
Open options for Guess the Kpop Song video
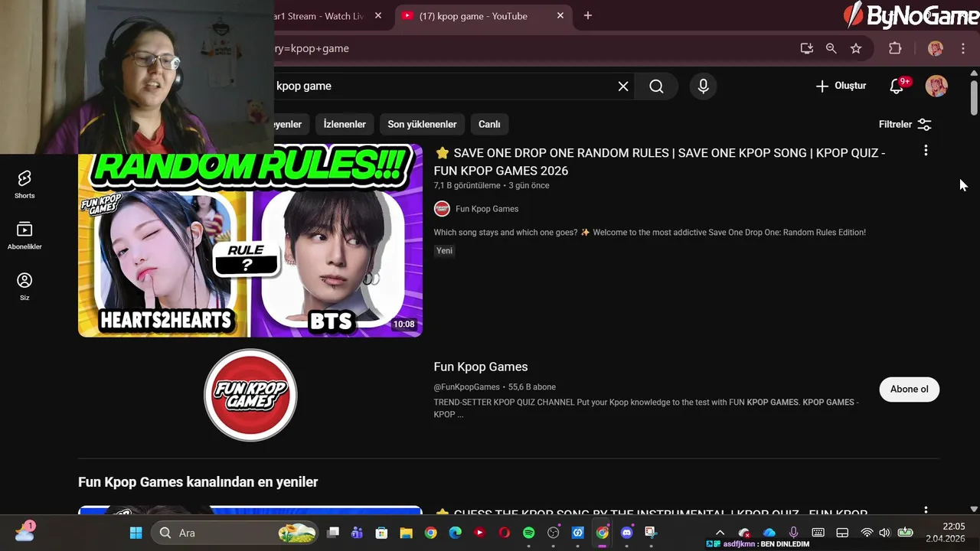point(926,510)
